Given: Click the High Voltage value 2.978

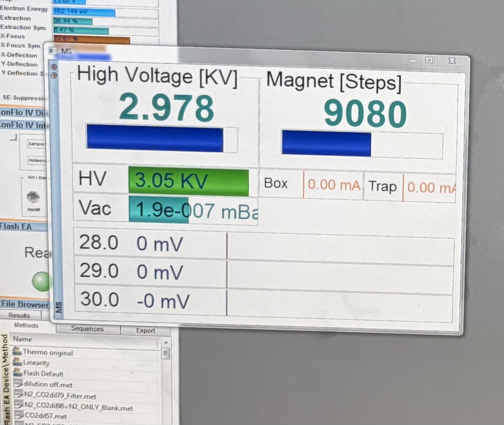Looking at the screenshot, I should (166, 108).
